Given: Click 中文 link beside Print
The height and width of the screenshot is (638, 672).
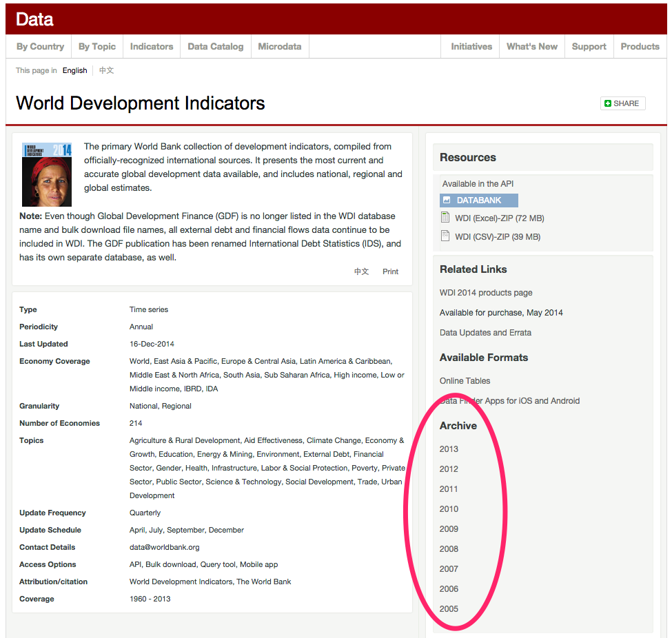Looking at the screenshot, I should coord(361,271).
